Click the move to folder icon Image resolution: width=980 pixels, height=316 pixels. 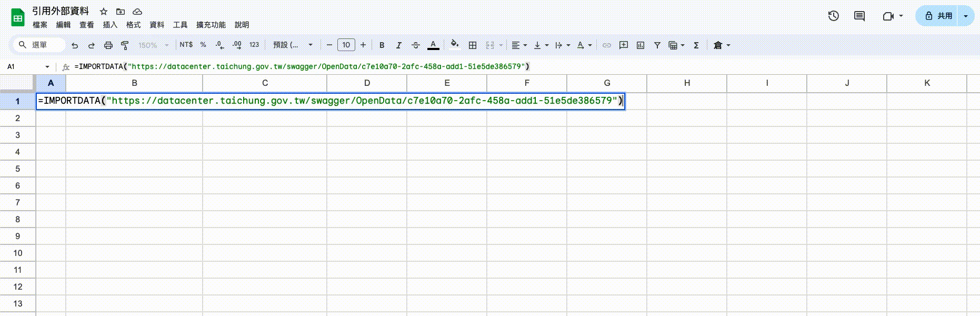tap(121, 12)
